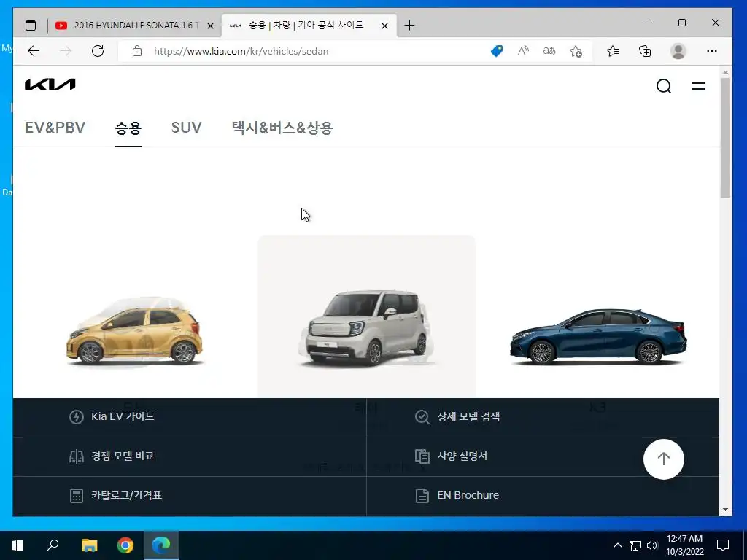Reload the page with the refresh icon
The width and height of the screenshot is (747, 560).
pos(98,51)
